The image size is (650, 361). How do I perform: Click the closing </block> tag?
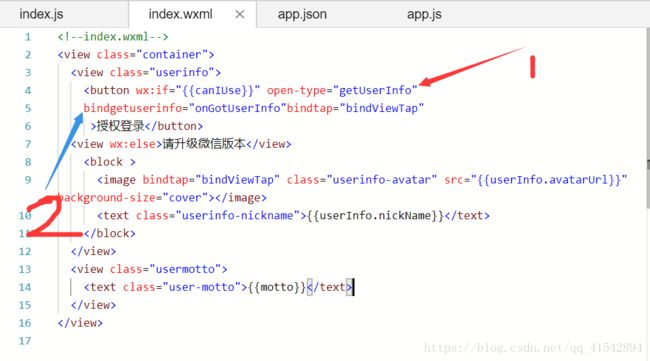[109, 233]
